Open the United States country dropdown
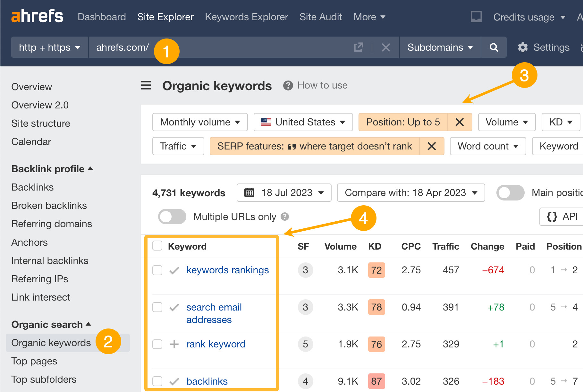Image resolution: width=583 pixels, height=392 pixels. 303,122
